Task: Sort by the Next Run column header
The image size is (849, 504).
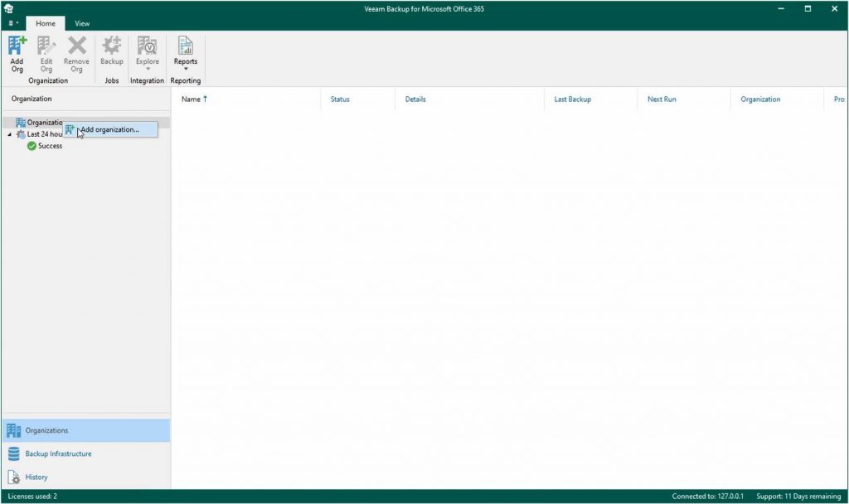Action: tap(662, 99)
